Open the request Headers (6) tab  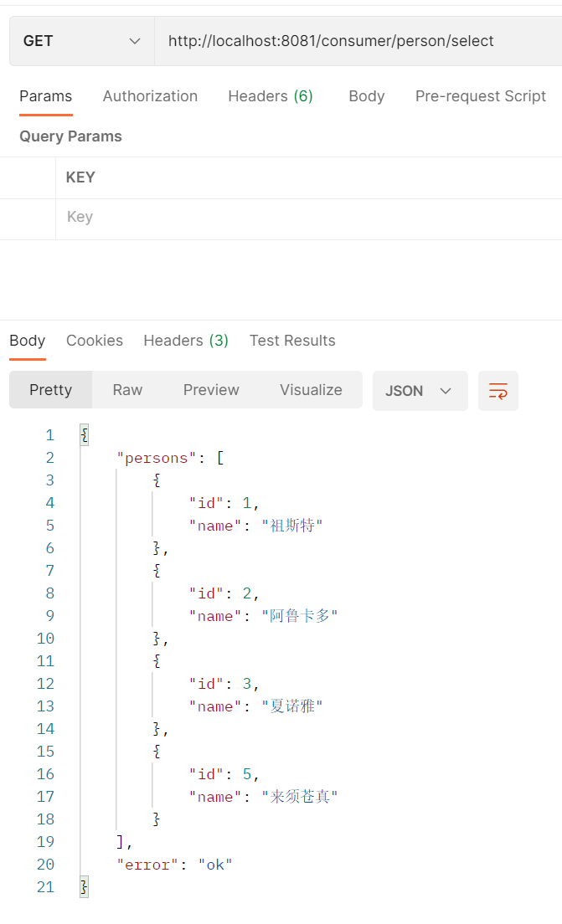click(x=270, y=96)
